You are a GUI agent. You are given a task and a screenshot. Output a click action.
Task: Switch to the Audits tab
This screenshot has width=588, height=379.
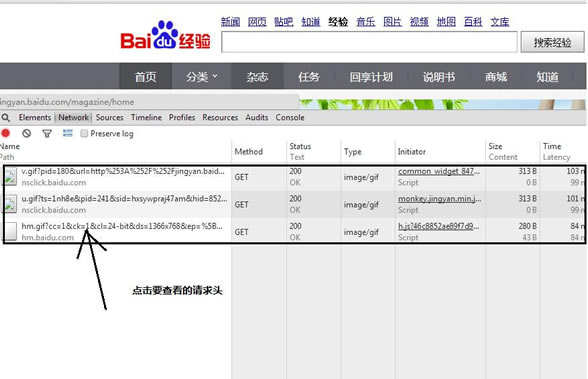(x=257, y=118)
